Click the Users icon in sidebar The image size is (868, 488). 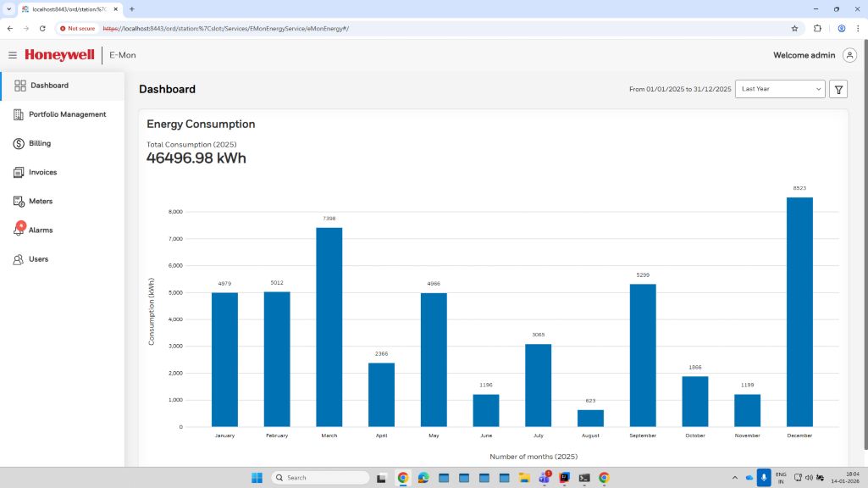(x=19, y=259)
